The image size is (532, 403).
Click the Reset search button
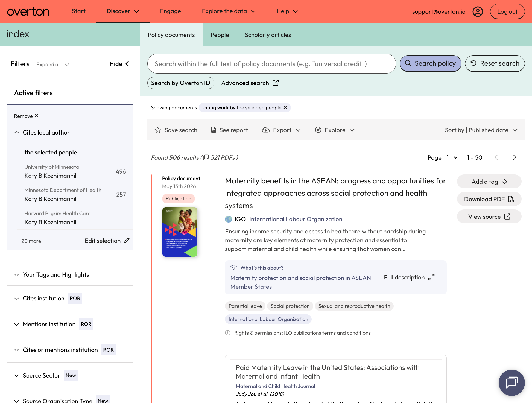[495, 63]
